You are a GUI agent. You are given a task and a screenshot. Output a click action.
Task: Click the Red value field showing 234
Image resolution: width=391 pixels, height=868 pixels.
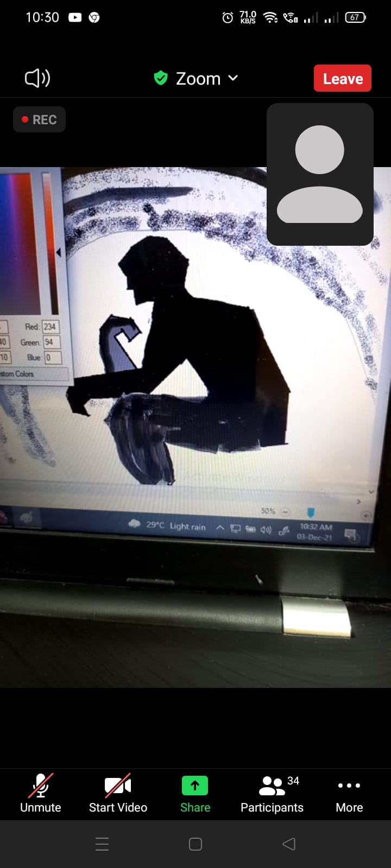point(50,327)
